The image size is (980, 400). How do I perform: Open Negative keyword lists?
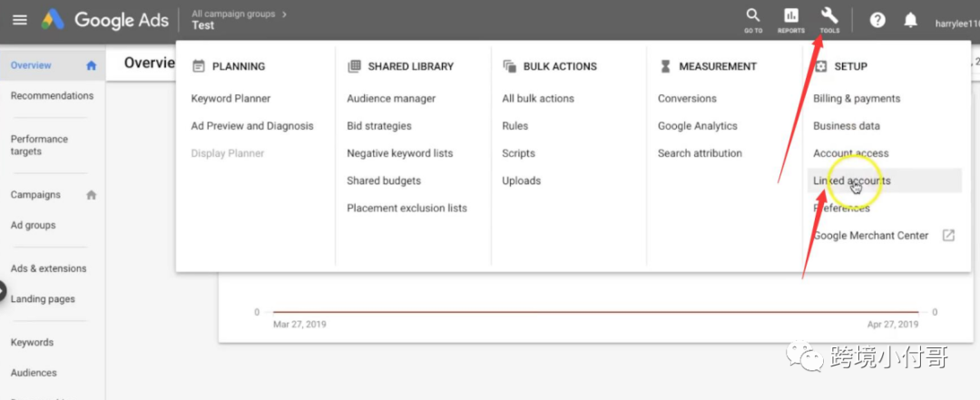[400, 154]
